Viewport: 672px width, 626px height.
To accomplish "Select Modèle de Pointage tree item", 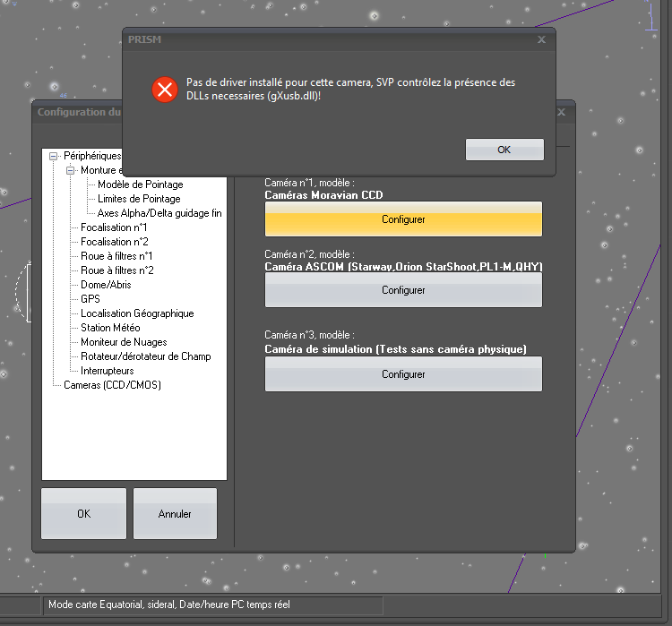I will [x=140, y=184].
